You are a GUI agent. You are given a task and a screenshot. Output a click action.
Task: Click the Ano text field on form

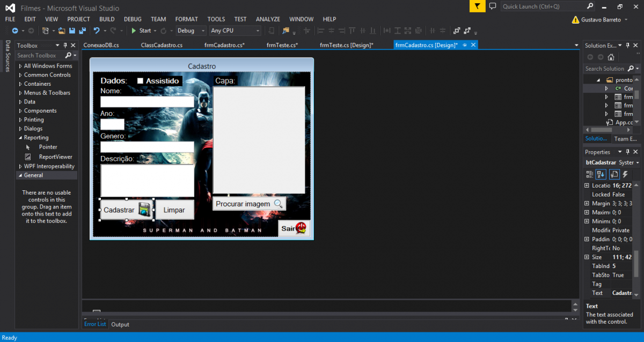112,124
